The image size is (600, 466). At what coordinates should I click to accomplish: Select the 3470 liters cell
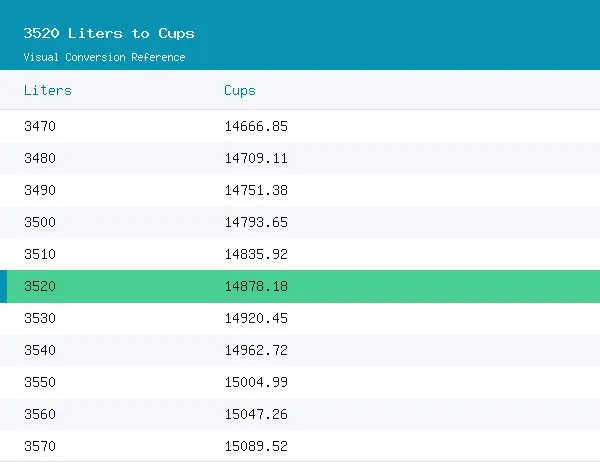[x=40, y=126]
